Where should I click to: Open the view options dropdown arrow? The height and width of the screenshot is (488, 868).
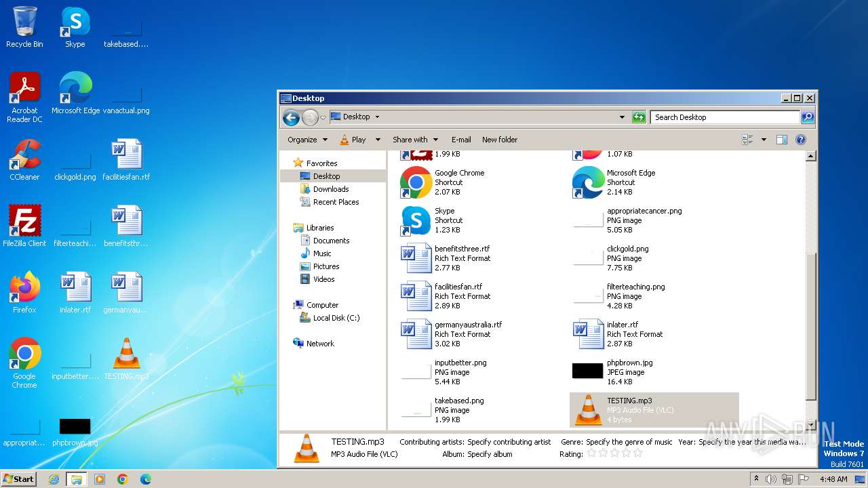pyautogui.click(x=764, y=140)
